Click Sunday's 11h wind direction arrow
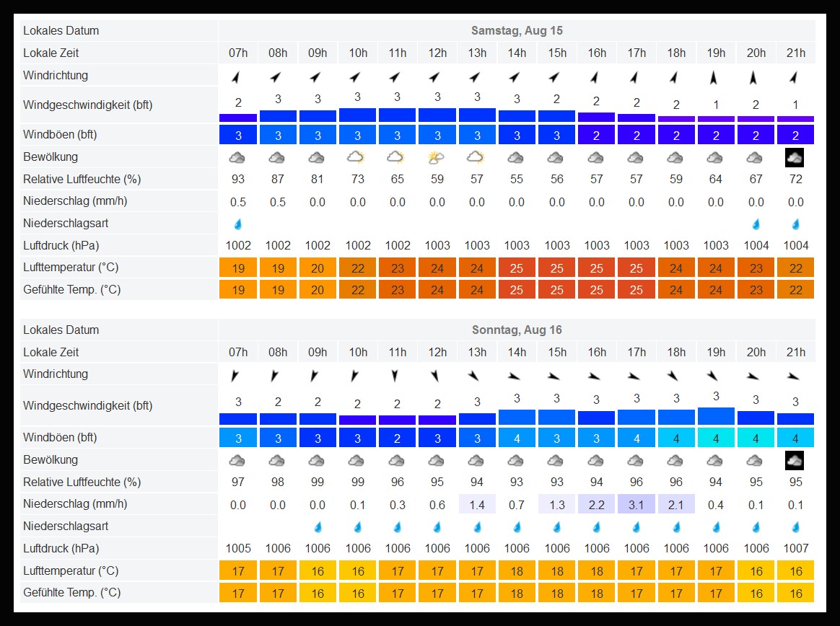840x626 pixels. (397, 376)
